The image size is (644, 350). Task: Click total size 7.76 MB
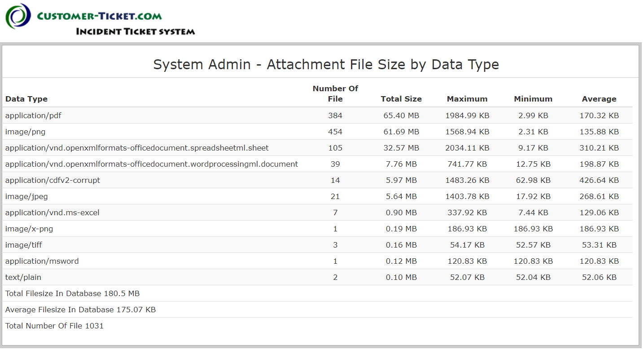[401, 164]
